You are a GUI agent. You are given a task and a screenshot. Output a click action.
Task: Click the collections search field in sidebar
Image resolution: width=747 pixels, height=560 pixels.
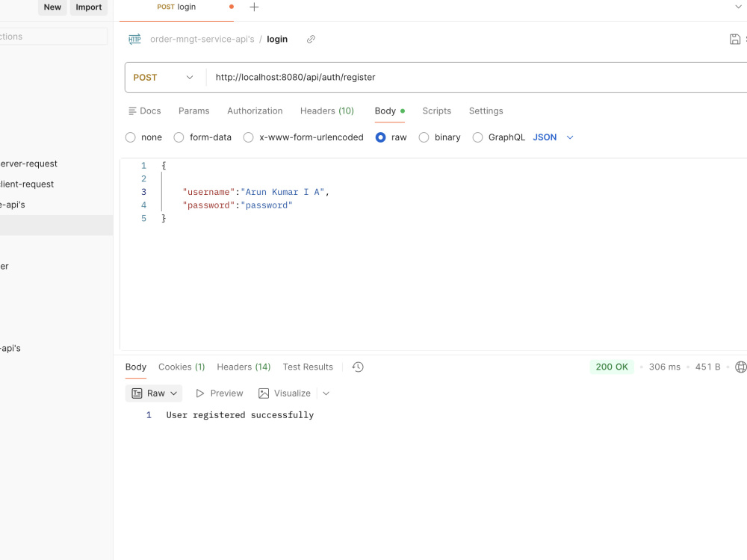click(x=53, y=37)
